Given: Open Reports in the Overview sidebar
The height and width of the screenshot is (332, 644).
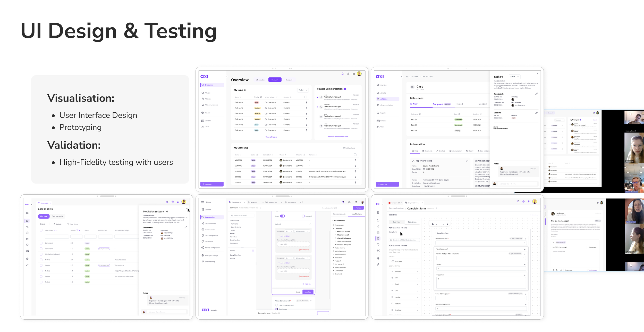Looking at the screenshot, I should pos(207,113).
